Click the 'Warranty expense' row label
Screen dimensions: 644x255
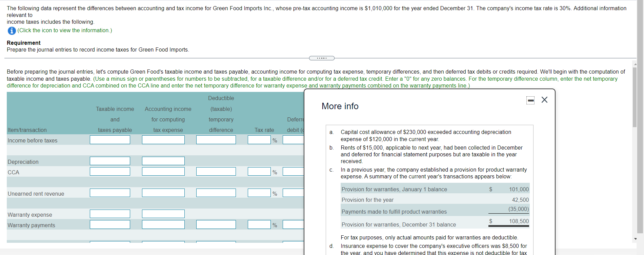point(30,215)
